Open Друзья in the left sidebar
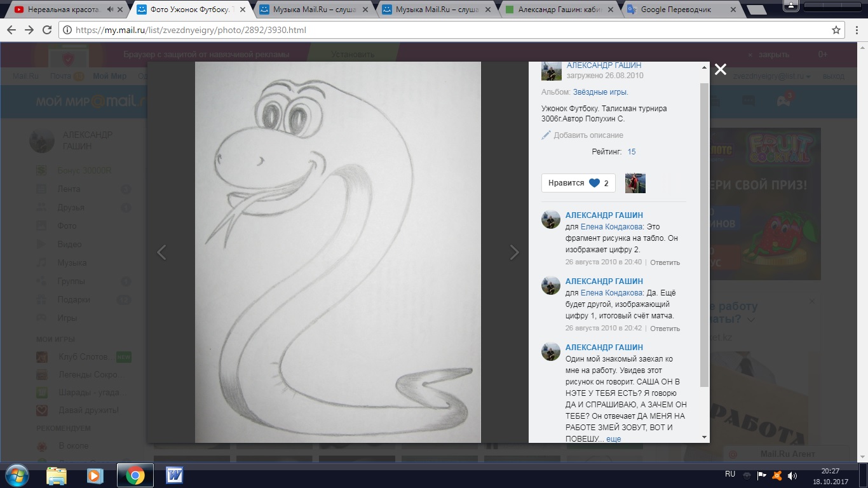Viewport: 868px width, 488px height. (71, 208)
